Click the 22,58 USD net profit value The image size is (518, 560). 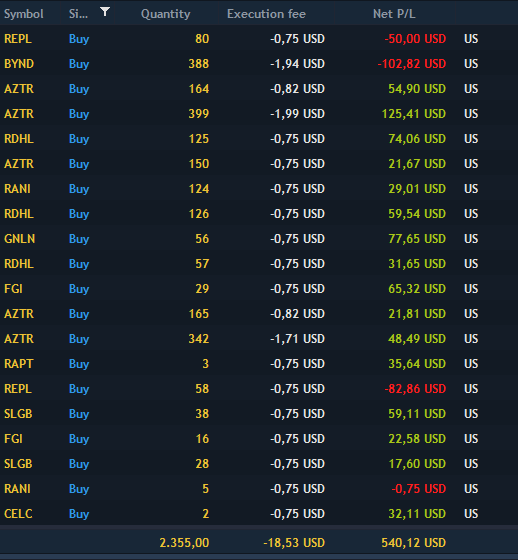pyautogui.click(x=417, y=439)
